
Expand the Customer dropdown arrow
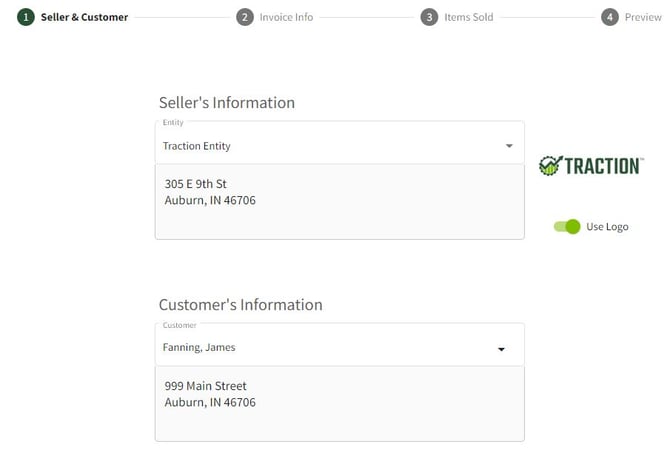pos(502,349)
